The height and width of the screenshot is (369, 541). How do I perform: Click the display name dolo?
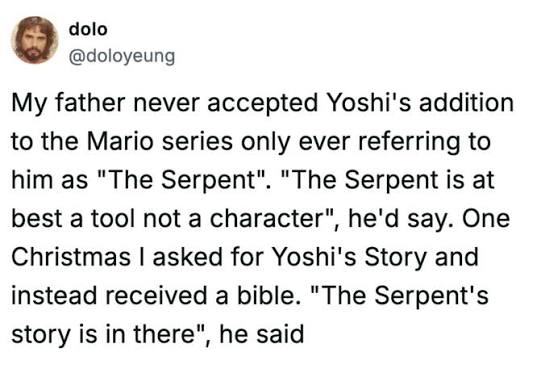[x=88, y=29]
